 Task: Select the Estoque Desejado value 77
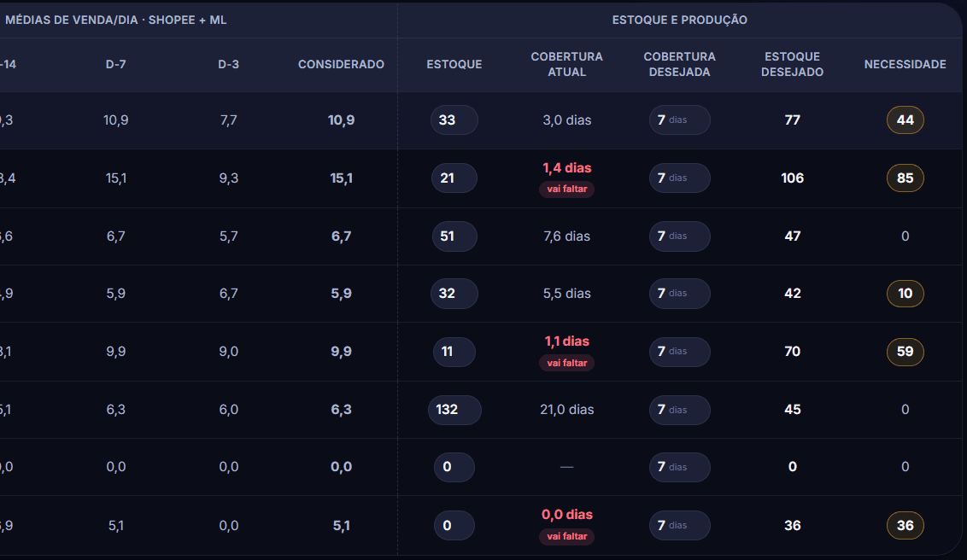click(x=792, y=120)
